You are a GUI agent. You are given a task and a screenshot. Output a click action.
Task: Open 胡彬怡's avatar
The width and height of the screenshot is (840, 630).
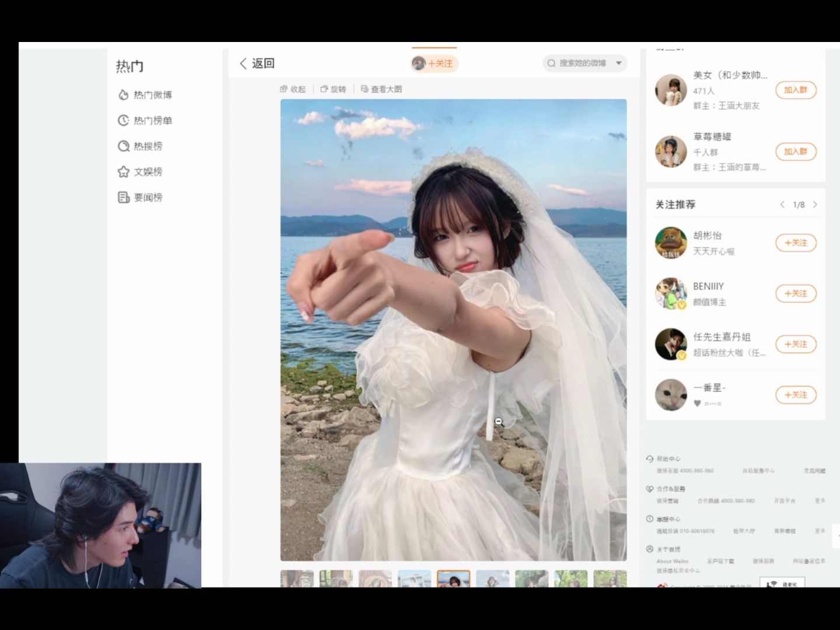tap(671, 243)
